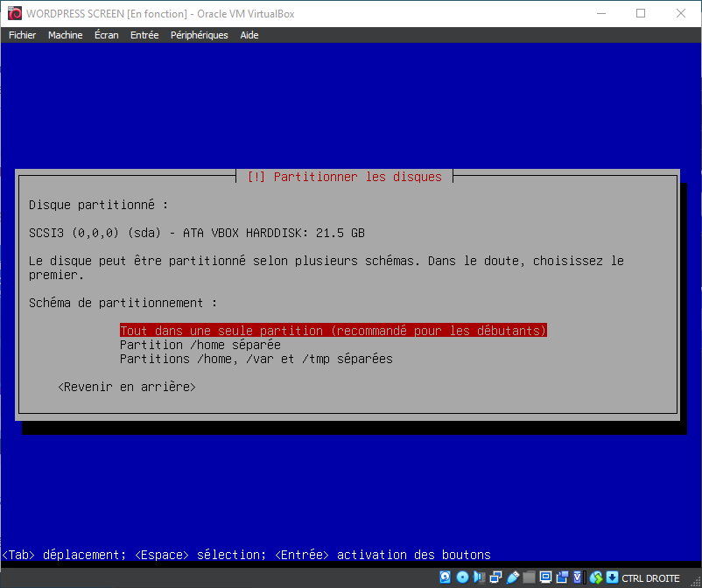
Task: Select "Partitions /home, /var et /tmp séparées"
Action: click(x=256, y=359)
